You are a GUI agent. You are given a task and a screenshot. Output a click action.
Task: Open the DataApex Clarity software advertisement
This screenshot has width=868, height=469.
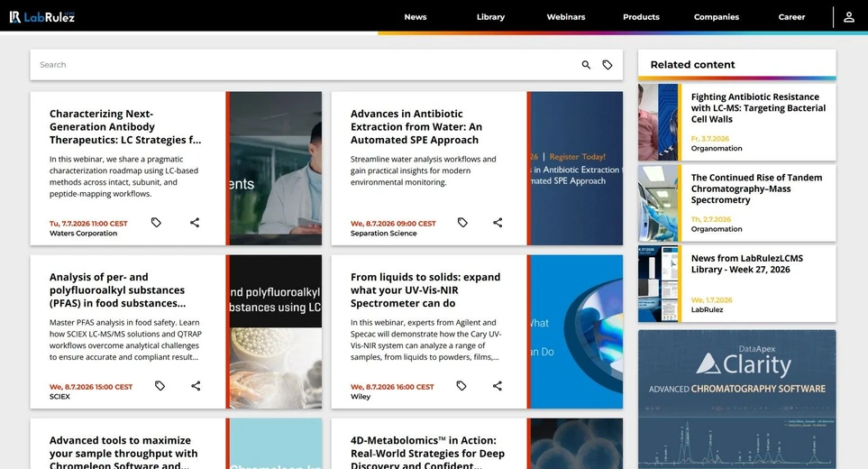point(736,400)
